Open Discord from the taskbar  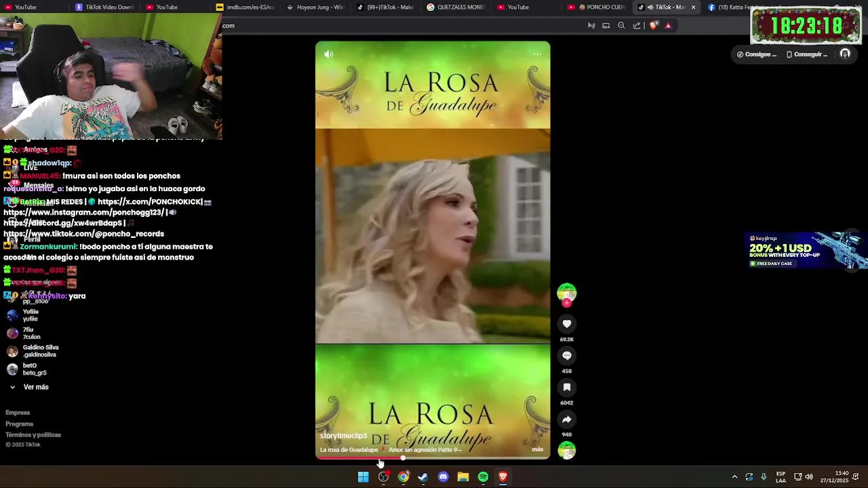click(443, 477)
